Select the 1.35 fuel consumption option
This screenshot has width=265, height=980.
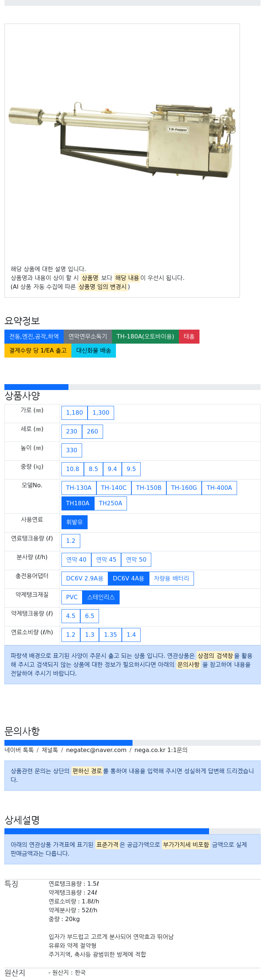pyautogui.click(x=111, y=635)
